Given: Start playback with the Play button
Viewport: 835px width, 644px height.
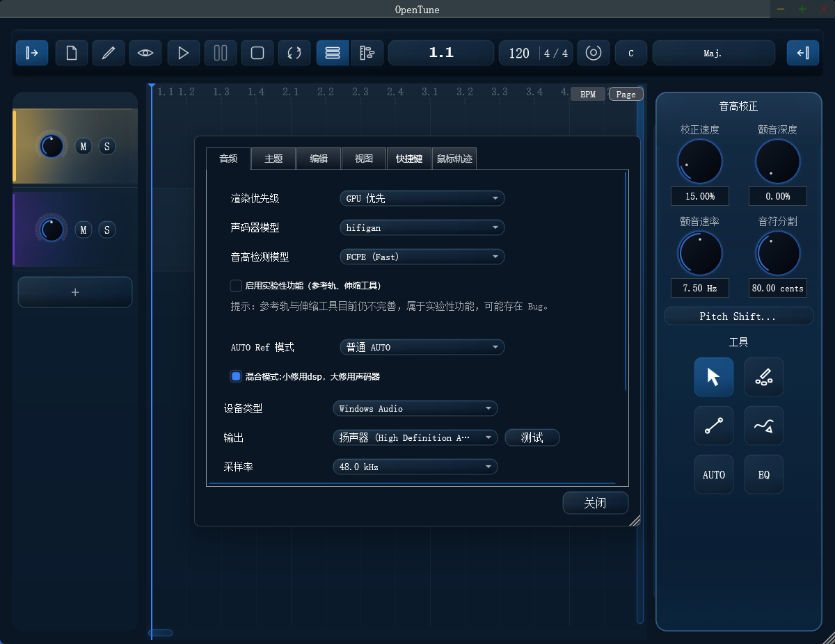Looking at the screenshot, I should [183, 53].
